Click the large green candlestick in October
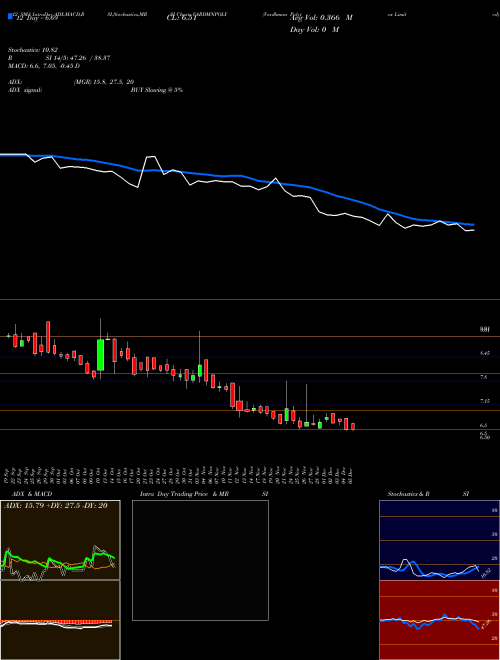 tap(101, 355)
